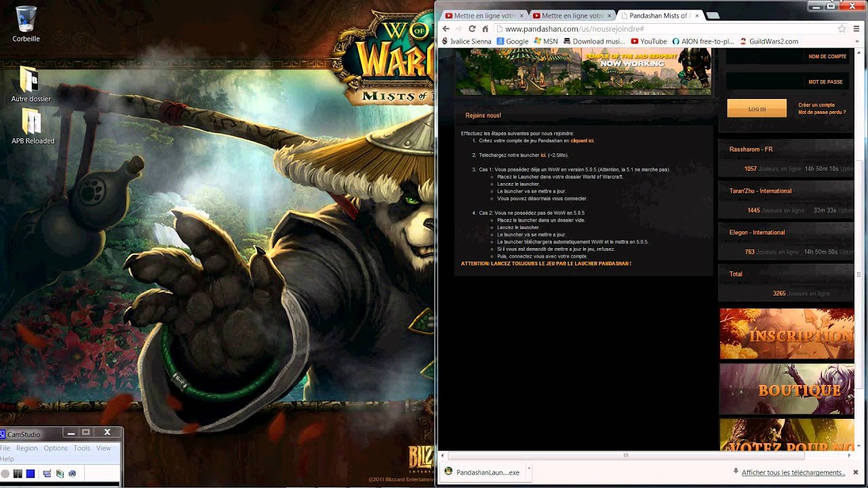Click the CamStudio SWF producer icon
The image size is (868, 488).
coord(72,474)
